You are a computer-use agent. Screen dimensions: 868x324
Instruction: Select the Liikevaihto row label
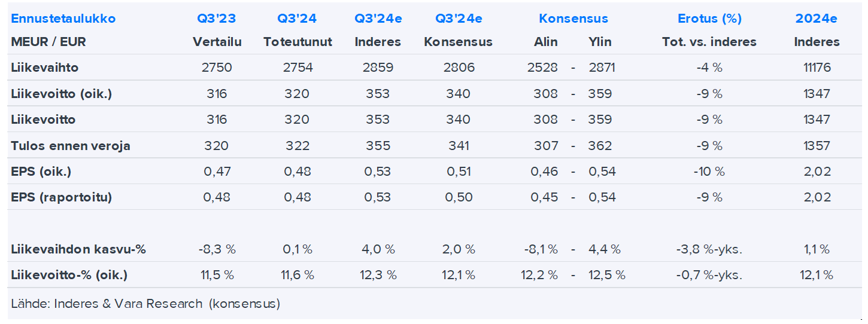44,68
